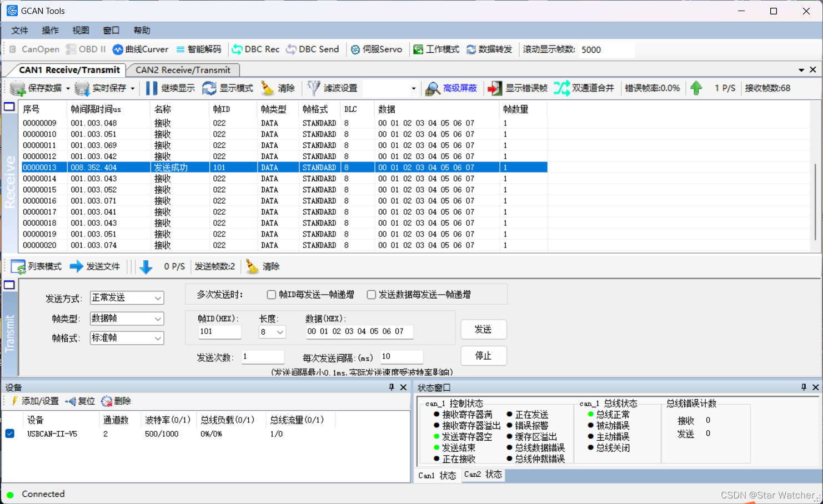Switch to CAN2 Receive/Transmit tab
The image size is (823, 504).
pos(183,70)
